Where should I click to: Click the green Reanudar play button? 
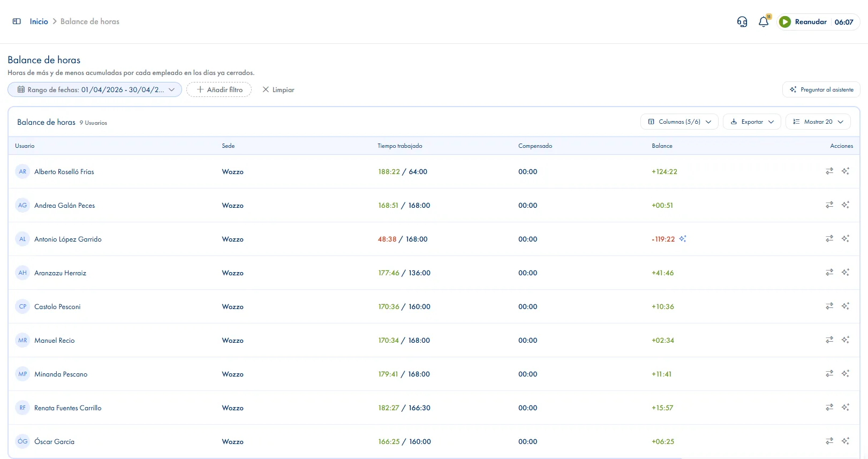tap(785, 22)
